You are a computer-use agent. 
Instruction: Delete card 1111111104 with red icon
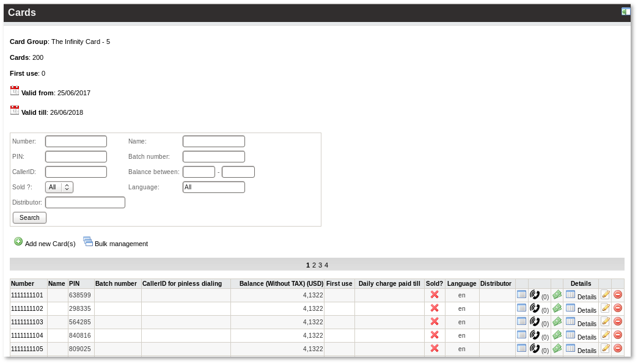click(618, 335)
